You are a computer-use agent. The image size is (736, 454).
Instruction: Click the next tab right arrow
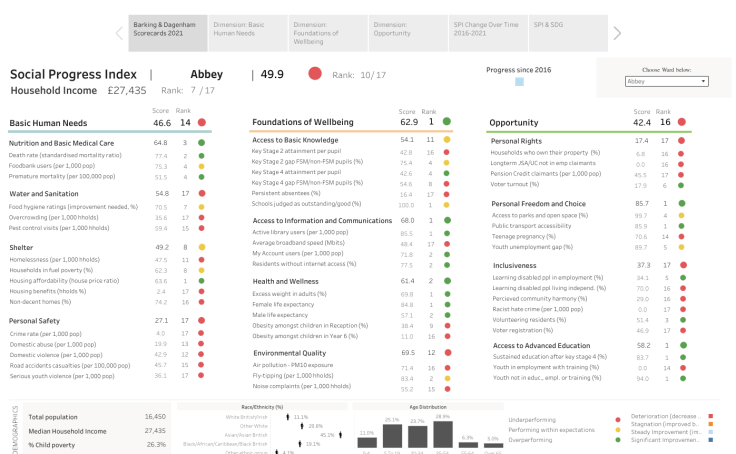click(617, 33)
